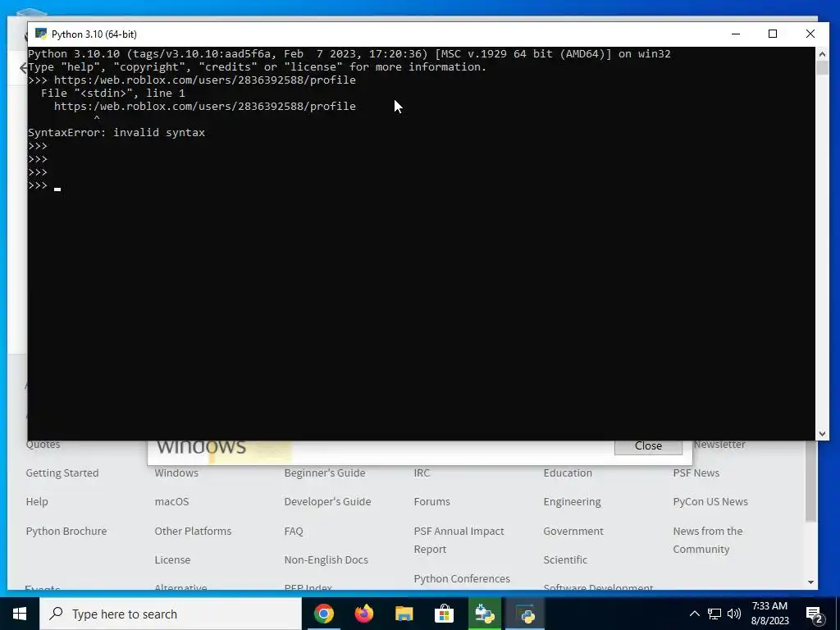The width and height of the screenshot is (840, 630).
Task: Open the macOS downloads link
Action: pyautogui.click(x=171, y=502)
